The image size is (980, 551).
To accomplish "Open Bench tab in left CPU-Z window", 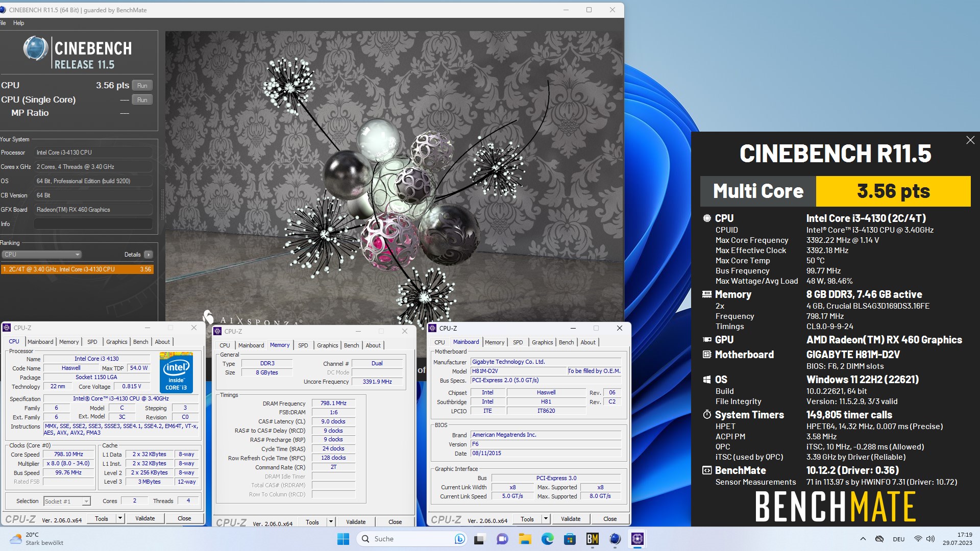I will (141, 342).
